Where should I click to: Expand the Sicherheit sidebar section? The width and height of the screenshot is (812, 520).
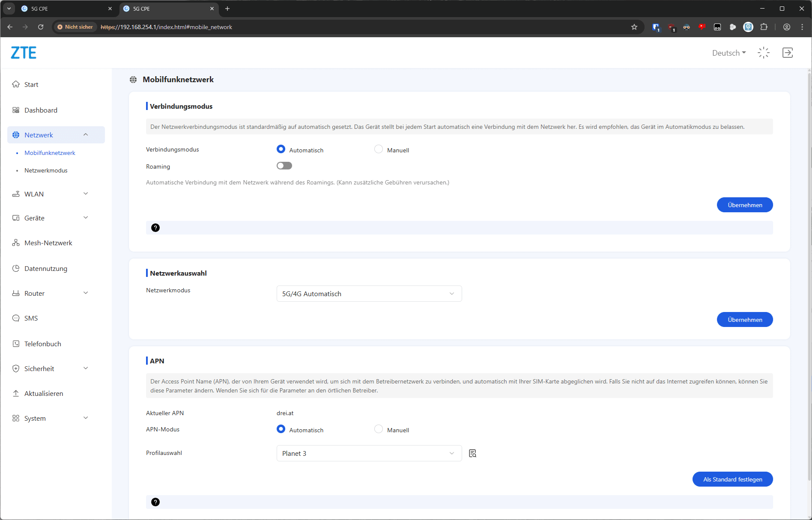pyautogui.click(x=56, y=368)
